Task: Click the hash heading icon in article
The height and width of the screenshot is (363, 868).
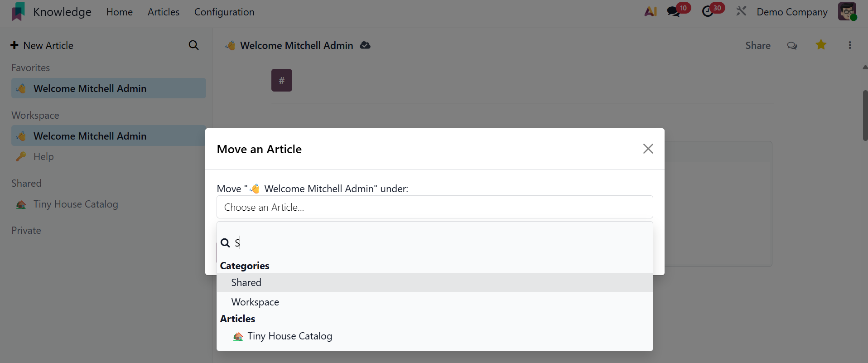Action: (282, 80)
